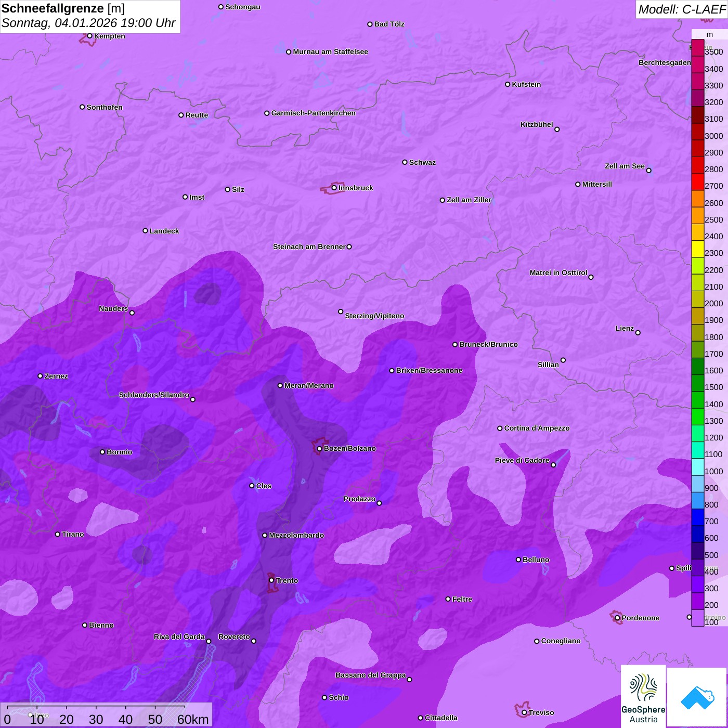The image size is (728, 728).
Task: Click the 'Sterzing/Vipiteno' label
Action: coord(374,316)
